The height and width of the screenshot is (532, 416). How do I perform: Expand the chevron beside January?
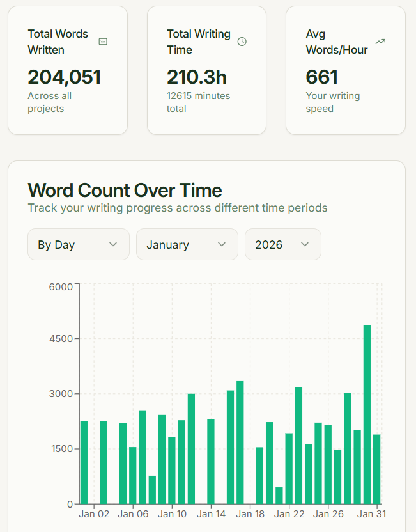point(222,244)
